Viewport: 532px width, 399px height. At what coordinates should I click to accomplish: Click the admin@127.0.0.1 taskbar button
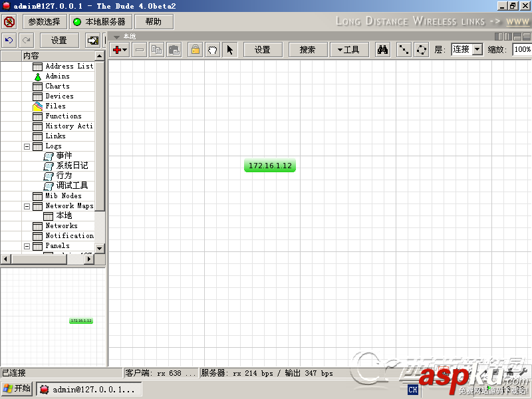click(89, 390)
